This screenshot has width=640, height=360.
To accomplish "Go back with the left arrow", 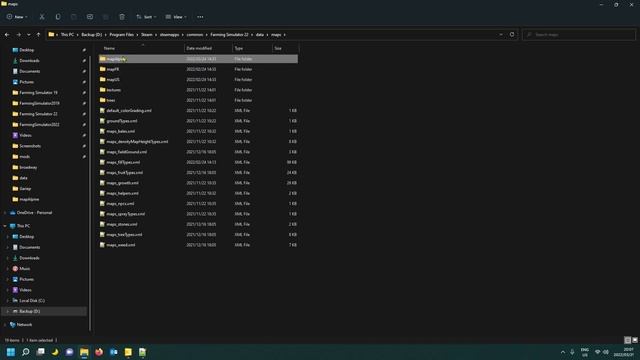I will coord(7,35).
